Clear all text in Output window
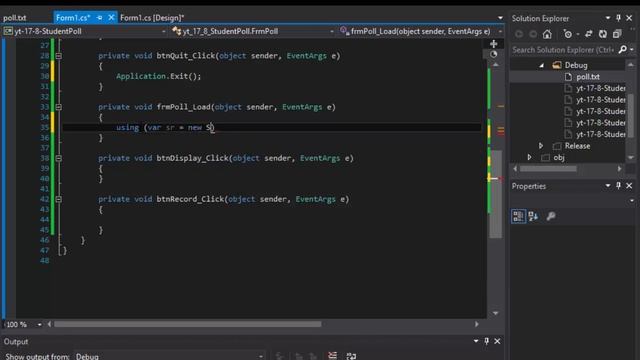Image resolution: width=640 pixels, height=360 pixels. coord(333,356)
